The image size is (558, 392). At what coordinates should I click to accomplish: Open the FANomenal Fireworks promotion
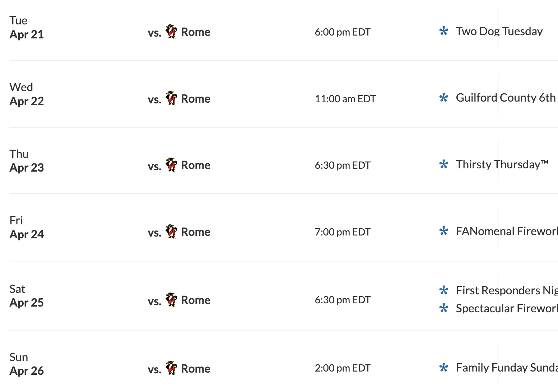[507, 231]
